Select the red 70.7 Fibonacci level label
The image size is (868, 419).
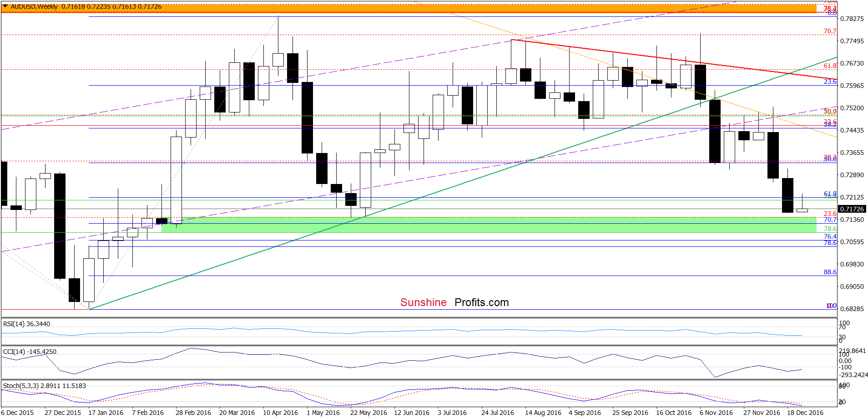tap(830, 31)
